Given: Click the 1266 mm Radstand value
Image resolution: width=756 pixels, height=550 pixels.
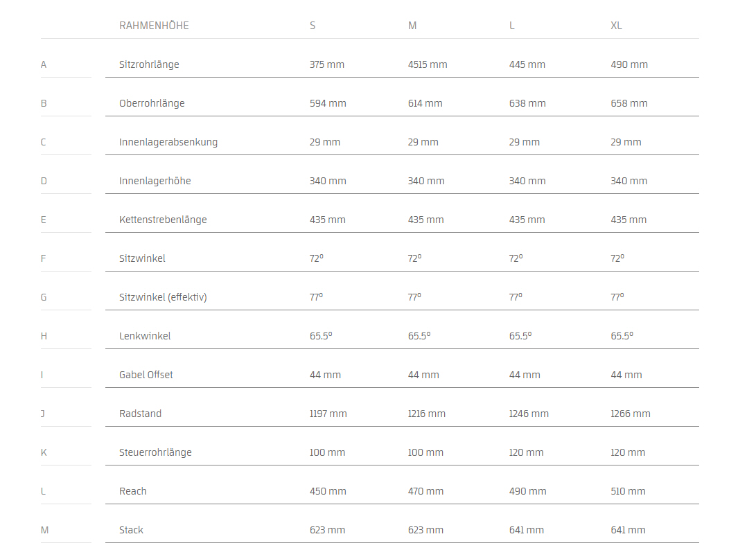Looking at the screenshot, I should [x=630, y=414].
